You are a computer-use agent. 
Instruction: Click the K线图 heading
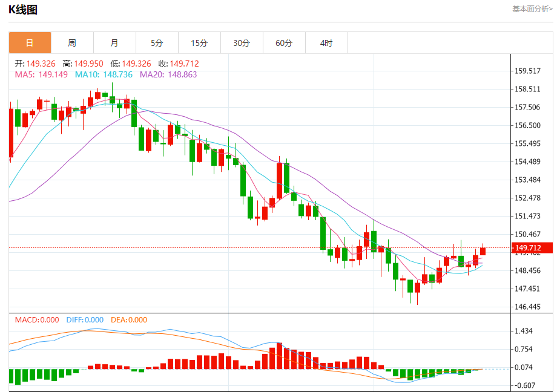(x=23, y=10)
